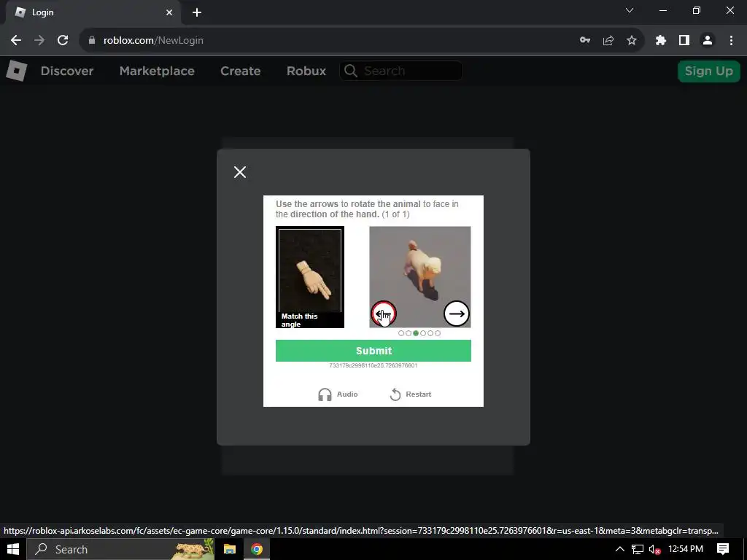Image resolution: width=747 pixels, height=560 pixels.
Task: Click the Match this angle hand image
Action: click(309, 276)
